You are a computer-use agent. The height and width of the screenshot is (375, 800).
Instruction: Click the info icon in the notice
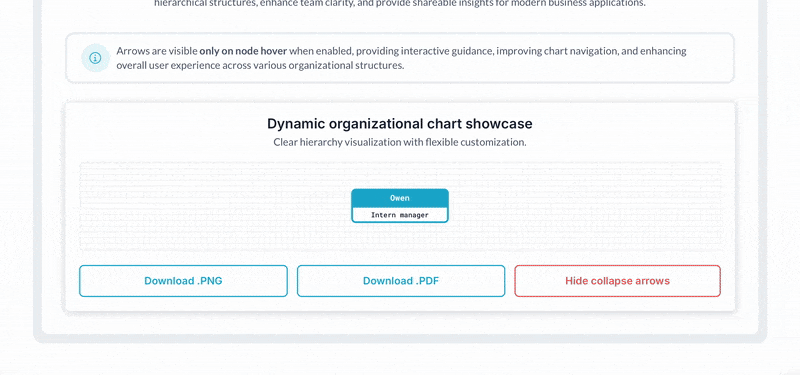[x=95, y=58]
